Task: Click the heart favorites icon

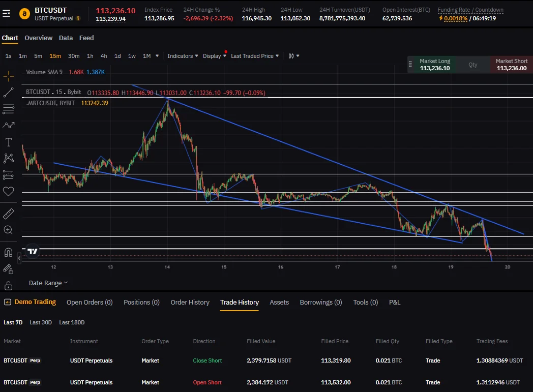Action: tap(9, 191)
